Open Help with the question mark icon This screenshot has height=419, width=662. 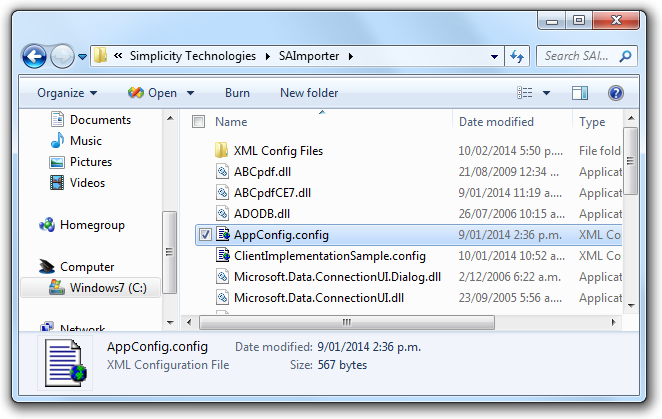(616, 93)
